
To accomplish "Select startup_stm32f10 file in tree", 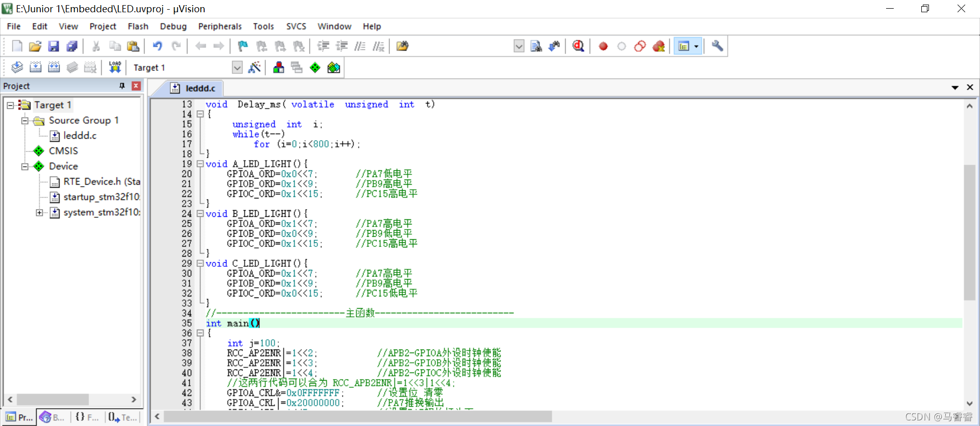I will [102, 197].
